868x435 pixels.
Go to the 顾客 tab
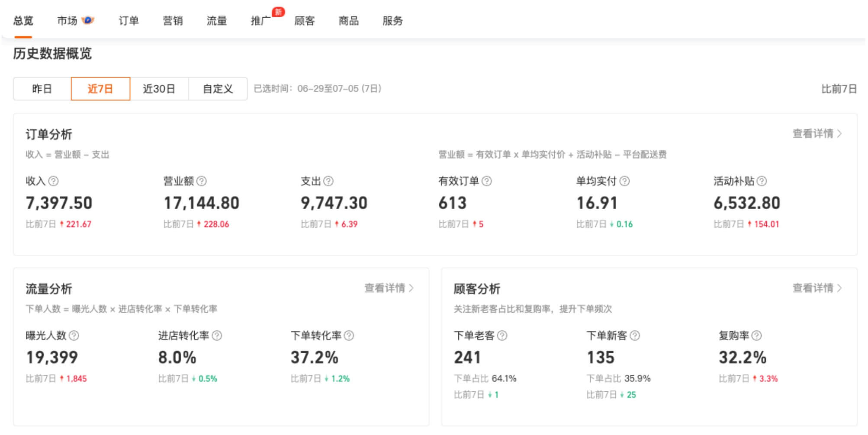point(305,21)
